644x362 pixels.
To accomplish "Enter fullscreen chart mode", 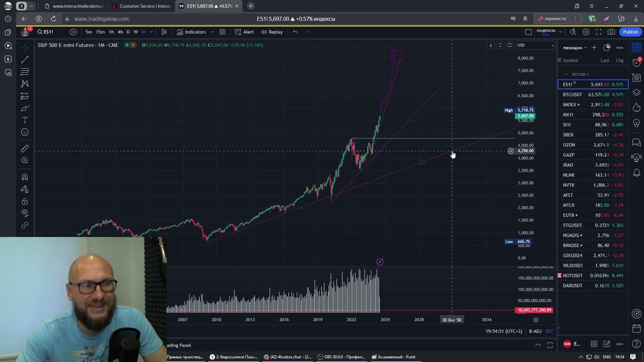I will 599,32.
